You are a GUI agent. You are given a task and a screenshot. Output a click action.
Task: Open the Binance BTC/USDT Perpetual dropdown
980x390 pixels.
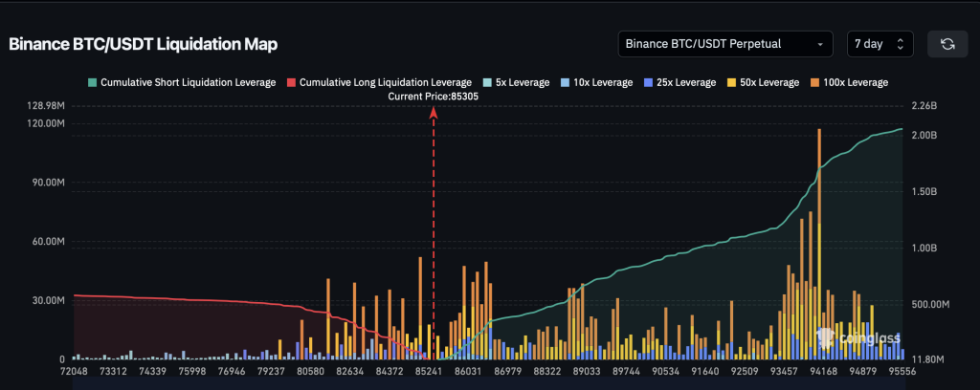click(724, 44)
